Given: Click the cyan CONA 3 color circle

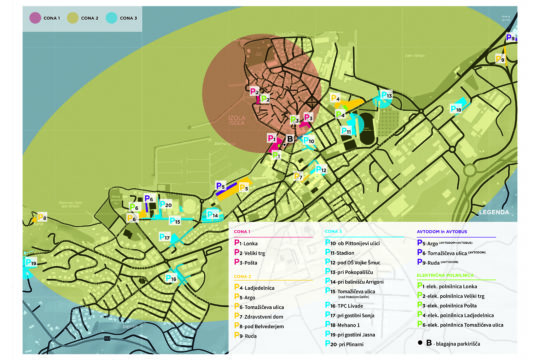Looking at the screenshot, I should tap(111, 18).
